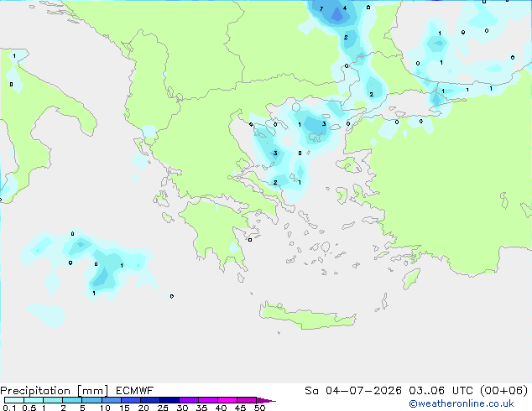Click the '10' legend scale label

(x=105, y=408)
